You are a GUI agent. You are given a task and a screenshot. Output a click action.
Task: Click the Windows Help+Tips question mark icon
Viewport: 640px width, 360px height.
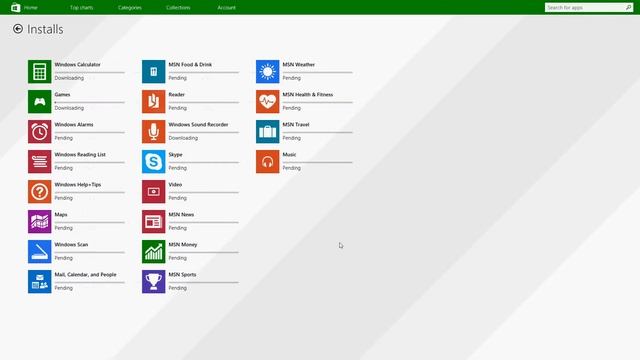[40, 191]
